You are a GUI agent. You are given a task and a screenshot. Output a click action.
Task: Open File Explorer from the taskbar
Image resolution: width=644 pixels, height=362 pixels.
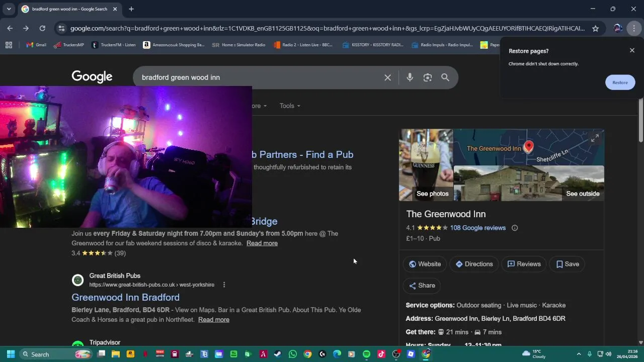click(x=116, y=354)
